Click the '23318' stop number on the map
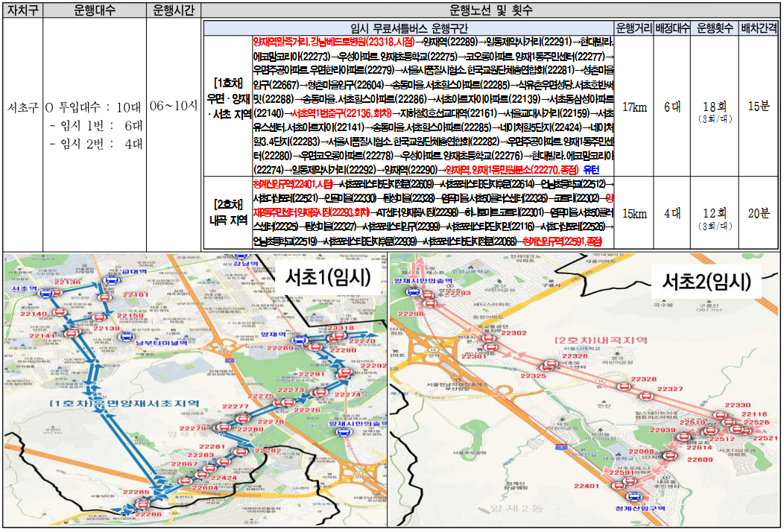Image resolution: width=784 pixels, height=532 pixels. (341, 328)
